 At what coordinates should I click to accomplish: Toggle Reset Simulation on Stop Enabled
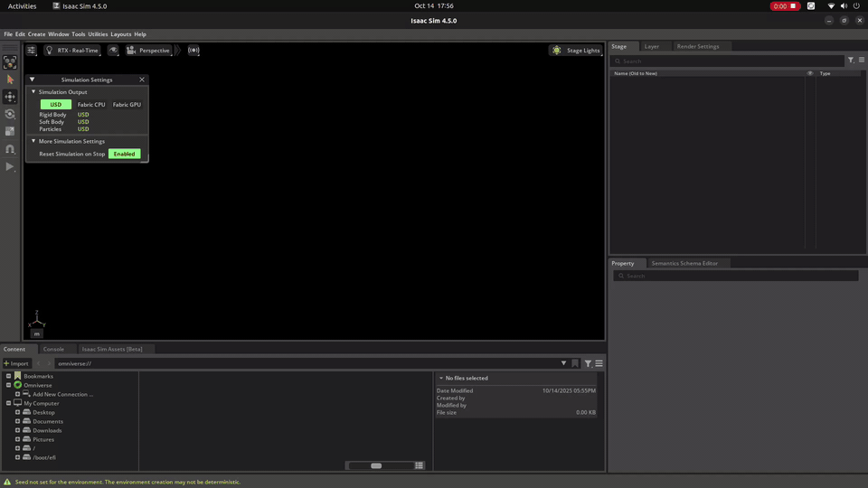click(x=125, y=154)
